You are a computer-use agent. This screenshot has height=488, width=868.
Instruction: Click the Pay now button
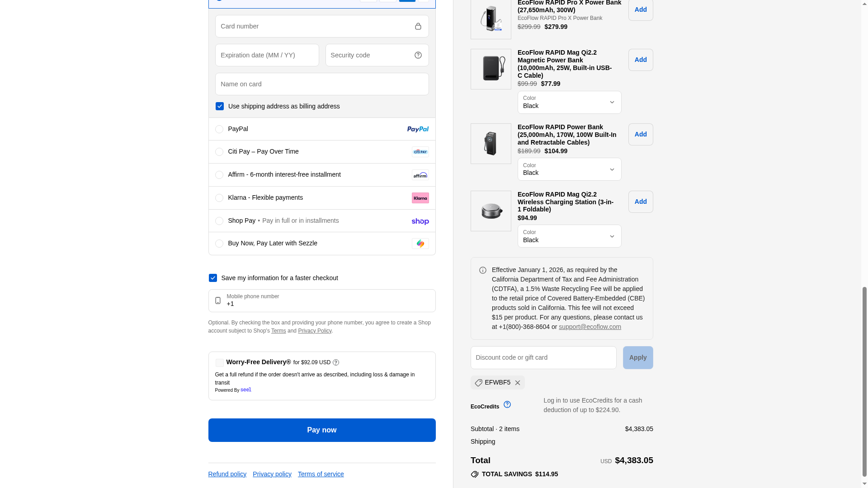click(321, 430)
